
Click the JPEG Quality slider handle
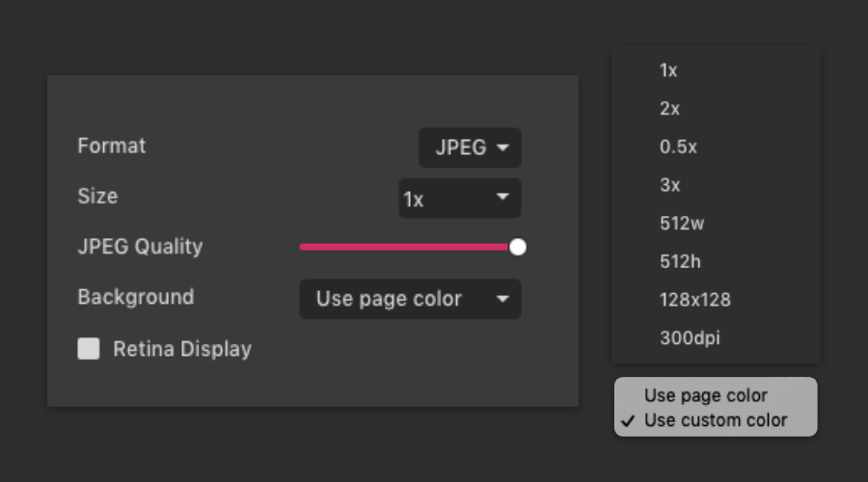[x=518, y=247]
